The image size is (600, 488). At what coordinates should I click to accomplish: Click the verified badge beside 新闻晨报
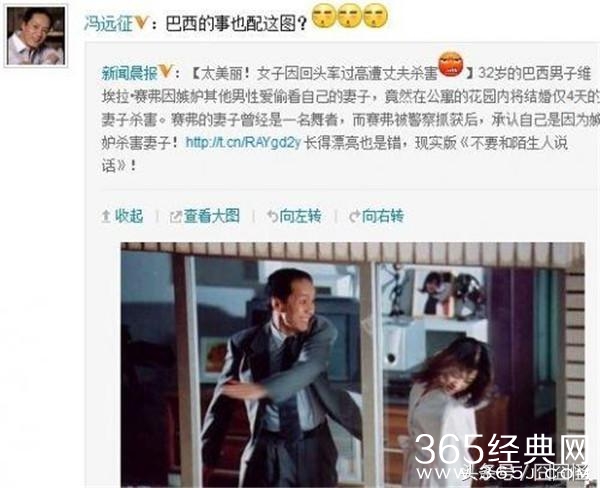165,72
